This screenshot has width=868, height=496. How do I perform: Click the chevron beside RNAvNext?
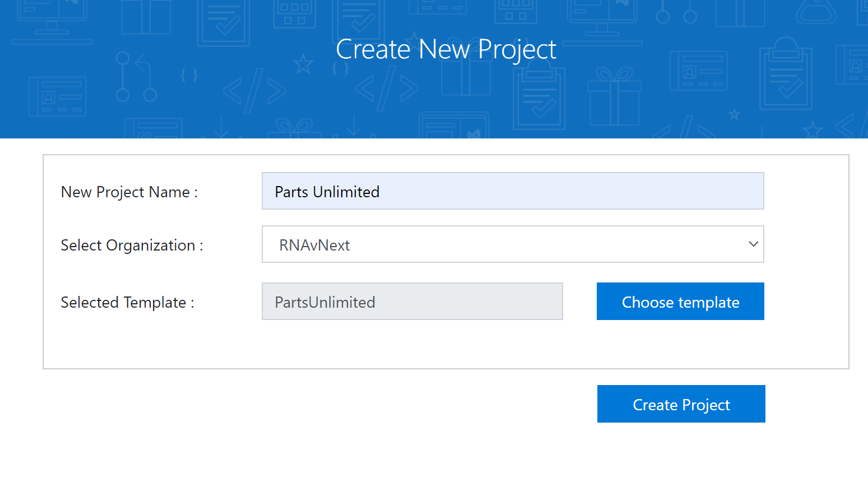point(753,244)
